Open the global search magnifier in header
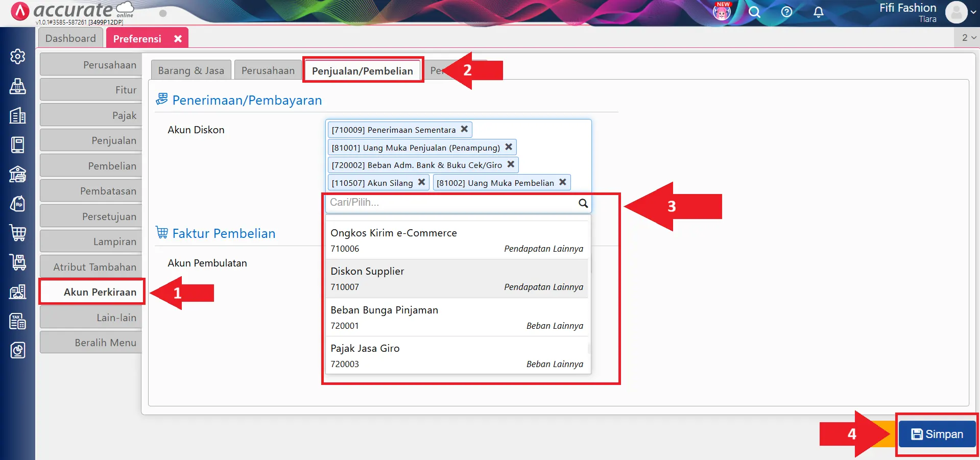 754,12
